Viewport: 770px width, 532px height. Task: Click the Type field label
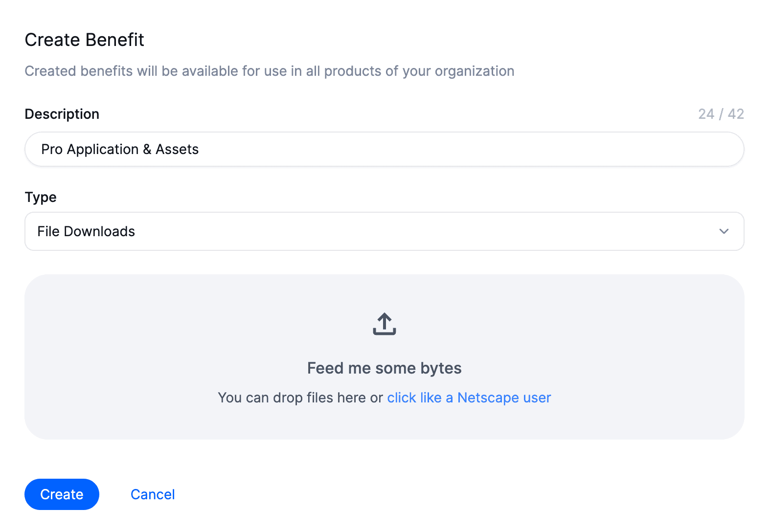point(40,197)
